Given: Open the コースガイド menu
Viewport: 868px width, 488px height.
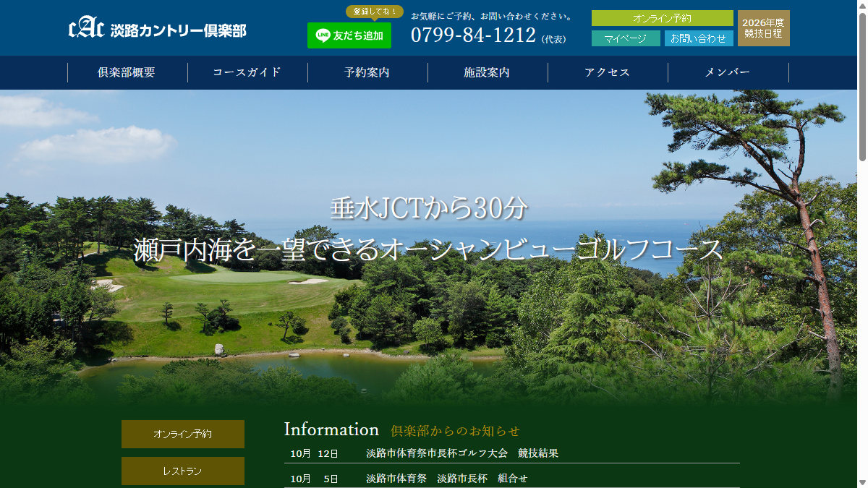Looking at the screenshot, I should [x=247, y=72].
